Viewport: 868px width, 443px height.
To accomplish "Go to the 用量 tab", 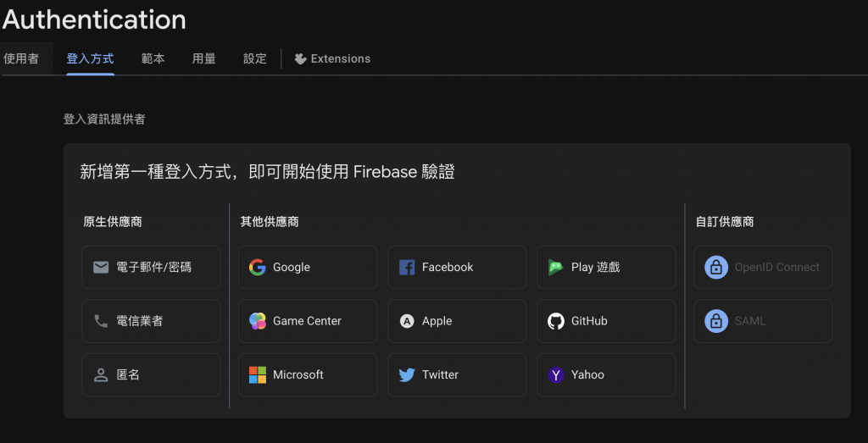I will point(203,58).
